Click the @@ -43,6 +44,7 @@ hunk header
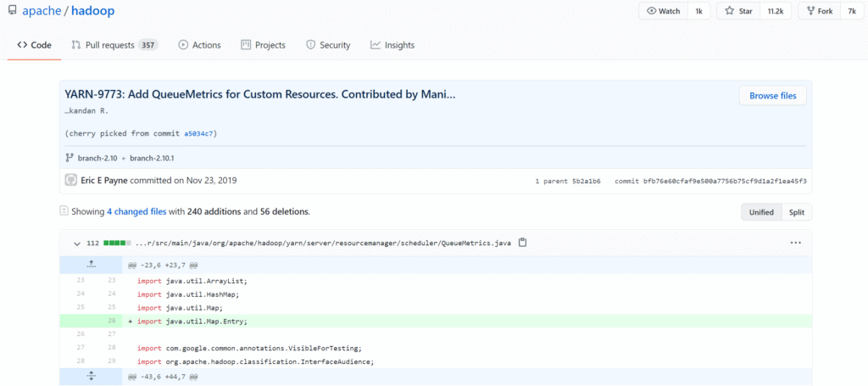Screen dimensions: 868x386 click(x=163, y=377)
